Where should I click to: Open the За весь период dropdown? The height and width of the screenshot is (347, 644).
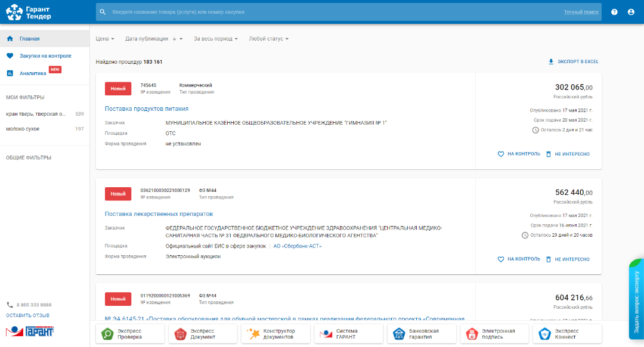click(216, 39)
